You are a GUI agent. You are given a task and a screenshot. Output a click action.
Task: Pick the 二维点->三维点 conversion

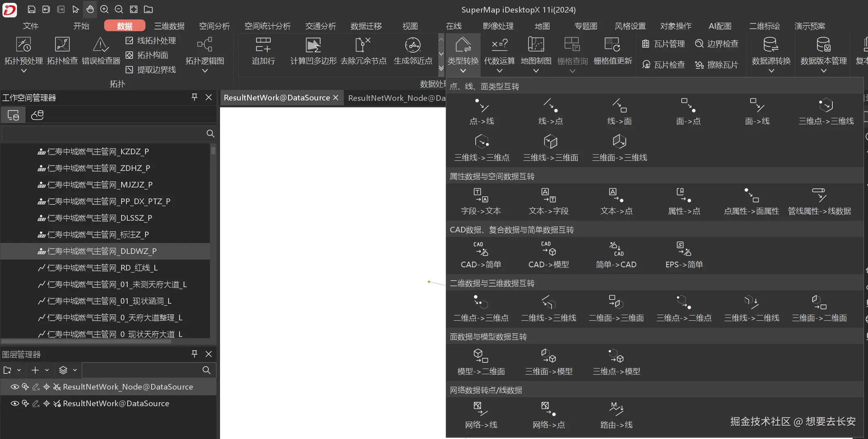click(481, 308)
